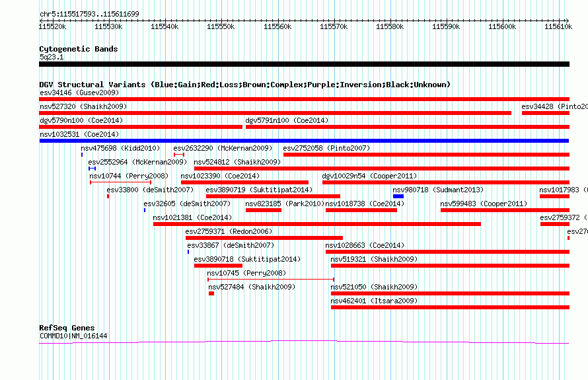Click the Cytogenetic Bands track title
The height and width of the screenshot is (380, 588).
pos(79,49)
